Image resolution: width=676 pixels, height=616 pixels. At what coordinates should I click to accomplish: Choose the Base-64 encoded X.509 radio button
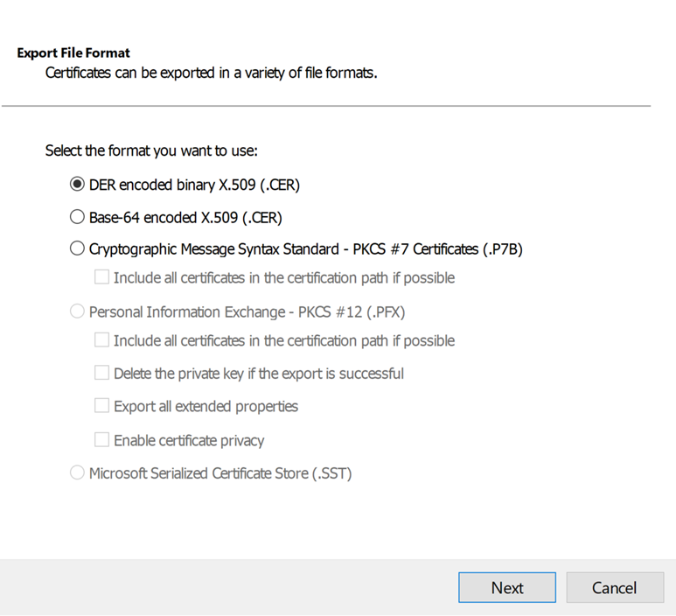point(77,217)
